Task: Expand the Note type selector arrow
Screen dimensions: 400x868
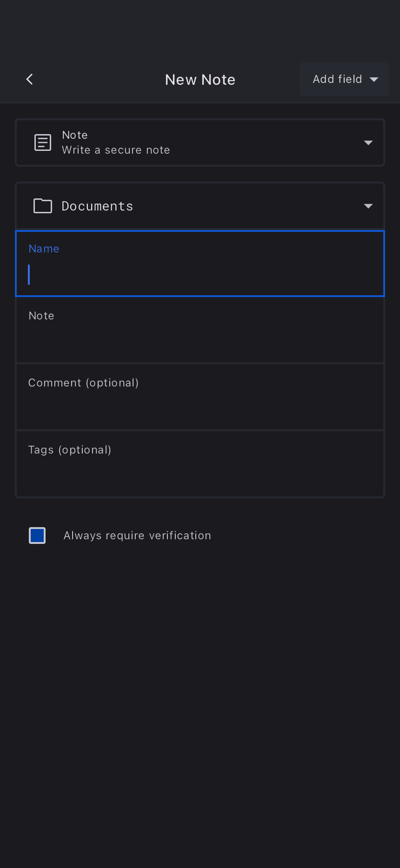Action: [368, 142]
